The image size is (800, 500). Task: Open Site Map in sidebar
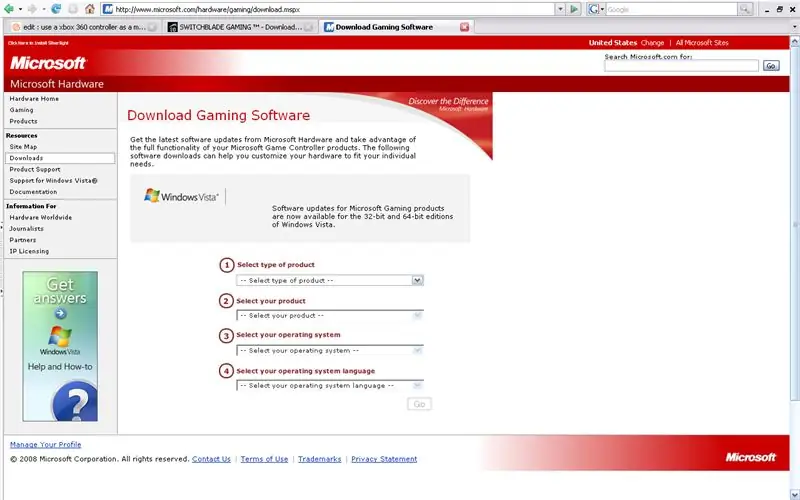click(23, 146)
